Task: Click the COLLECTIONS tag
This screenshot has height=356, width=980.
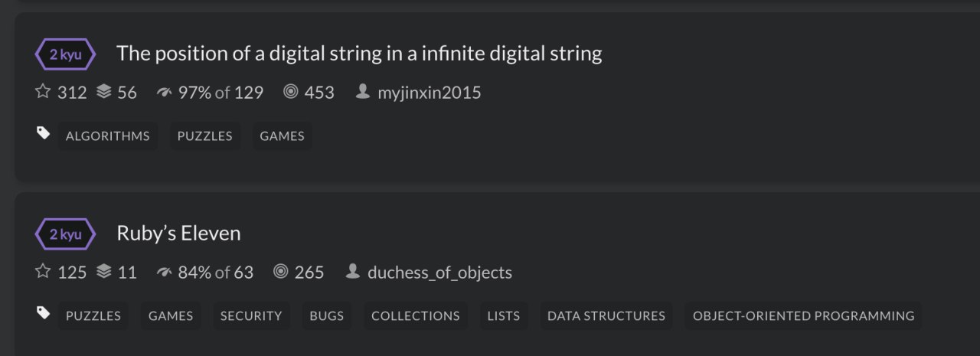Action: coord(416,315)
